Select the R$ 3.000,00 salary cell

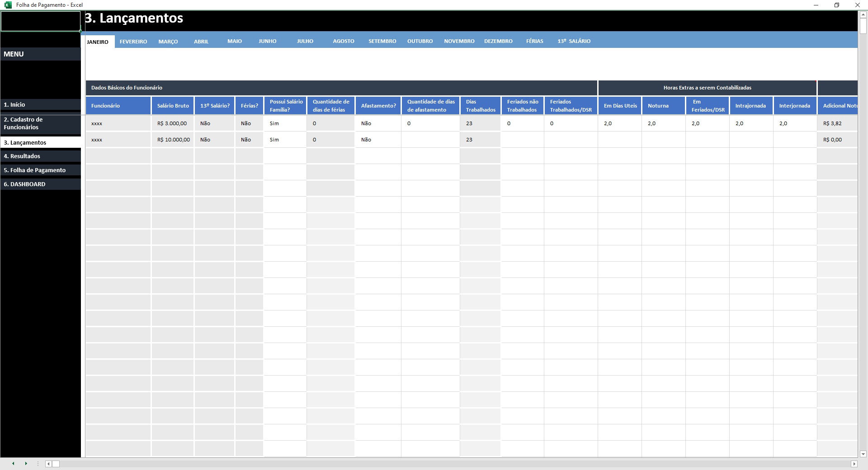[x=173, y=123]
